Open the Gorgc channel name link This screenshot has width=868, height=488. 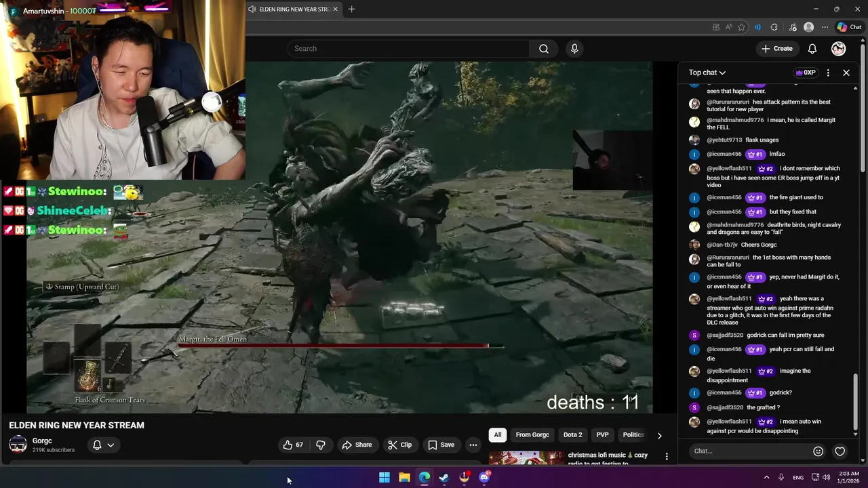(42, 441)
